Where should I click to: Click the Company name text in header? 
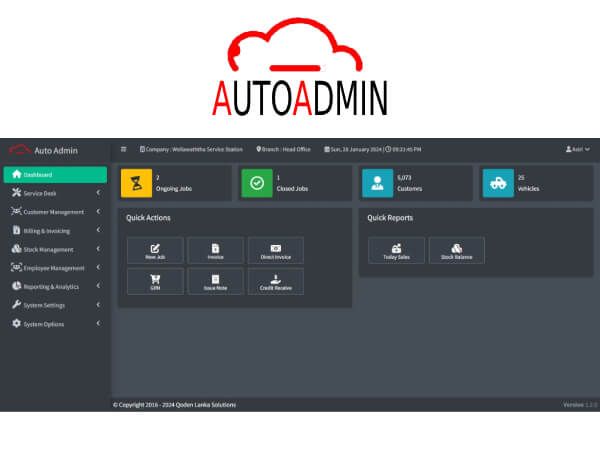point(191,149)
